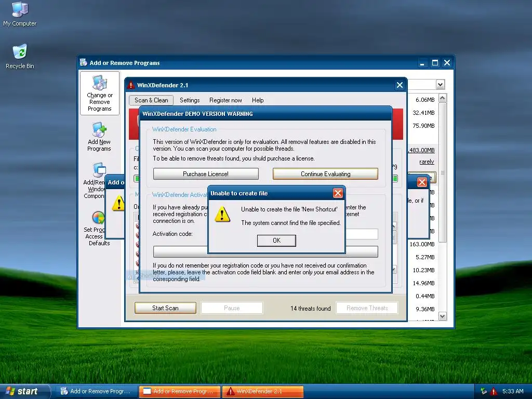The image size is (532, 399).
Task: Select Add New Programs sidebar icon
Action: point(99,137)
